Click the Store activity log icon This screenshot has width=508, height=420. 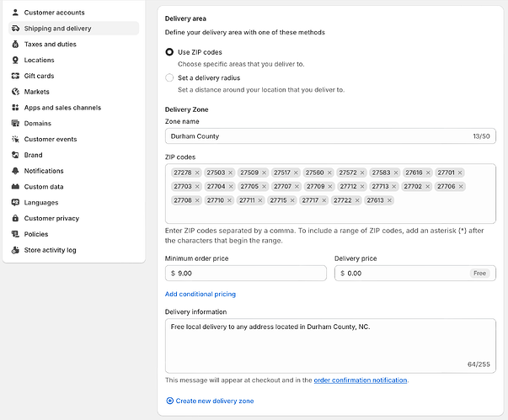coord(16,250)
